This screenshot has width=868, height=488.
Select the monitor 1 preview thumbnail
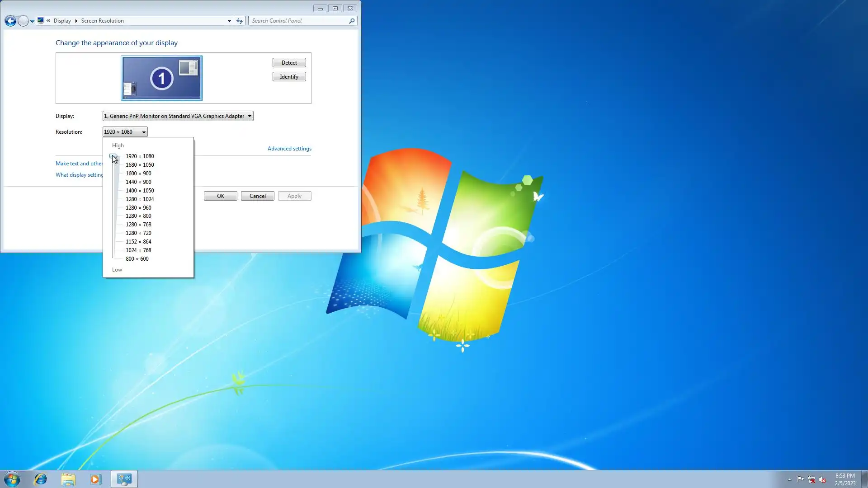click(x=161, y=78)
